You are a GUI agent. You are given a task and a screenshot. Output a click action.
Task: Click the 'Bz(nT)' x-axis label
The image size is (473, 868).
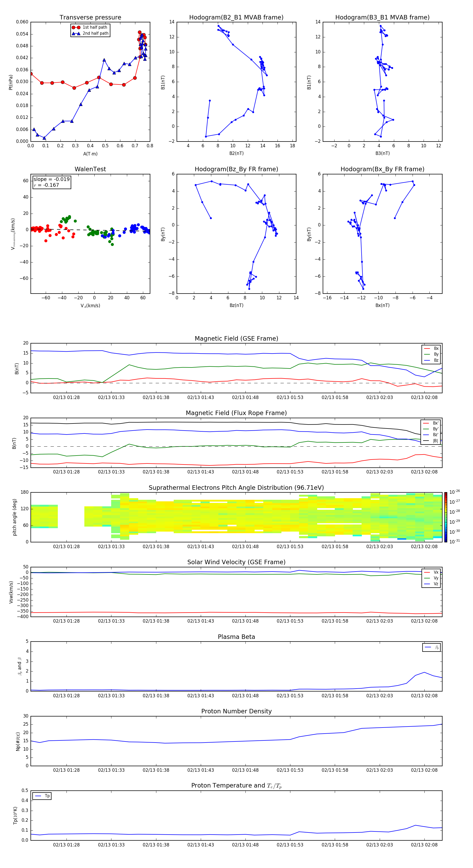click(x=236, y=305)
